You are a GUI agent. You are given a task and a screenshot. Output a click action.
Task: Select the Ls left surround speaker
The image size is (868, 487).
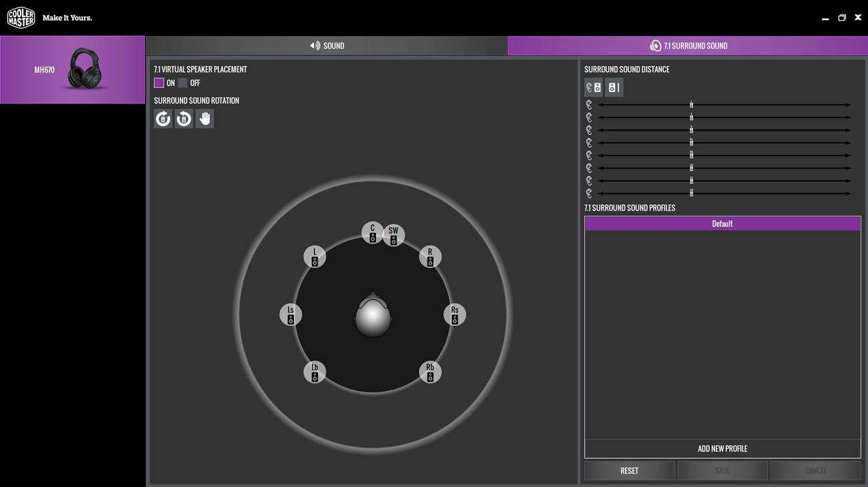tap(290, 315)
